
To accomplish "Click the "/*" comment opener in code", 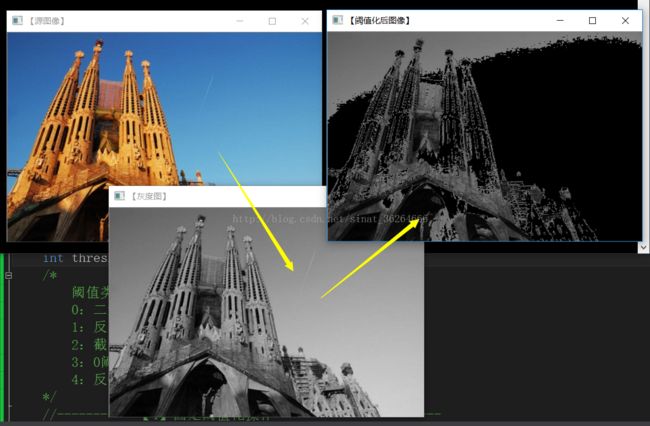I will pyautogui.click(x=50, y=276).
